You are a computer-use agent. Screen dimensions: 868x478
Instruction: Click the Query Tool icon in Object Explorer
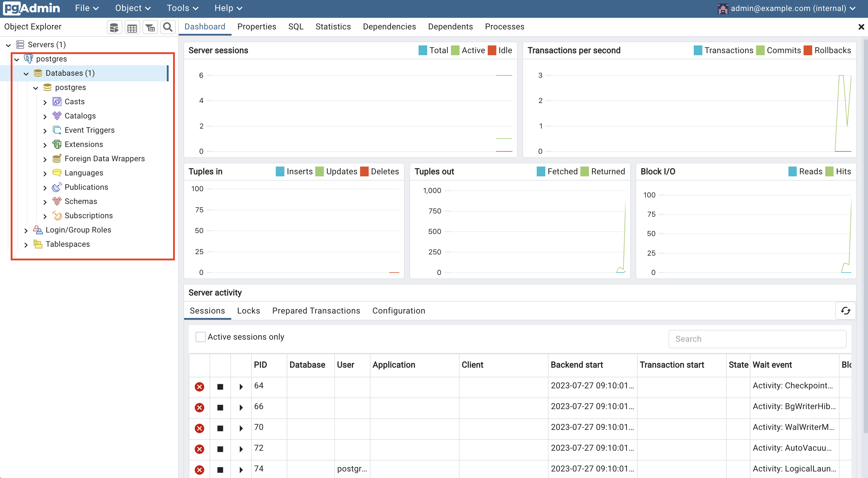(x=114, y=27)
